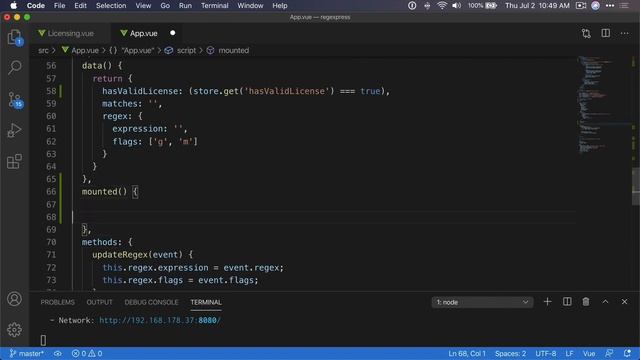
Task: Open notifications bell in status bar
Action: pyautogui.click(x=627, y=353)
